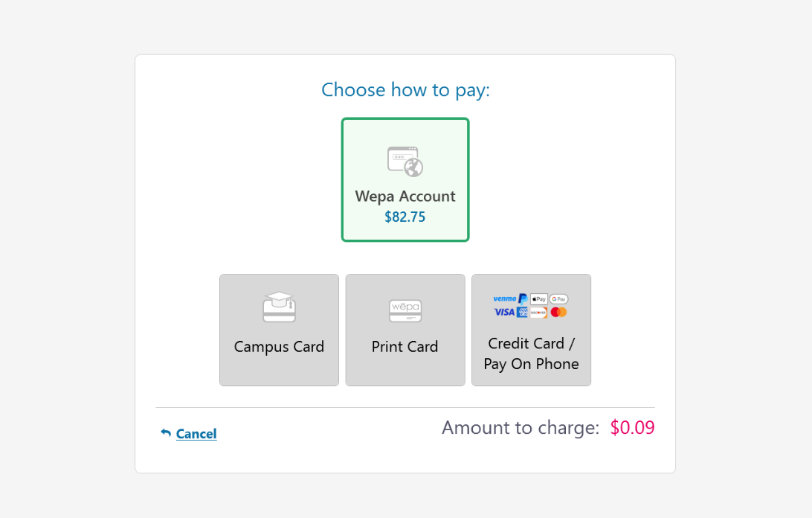Click the $82.75 account balance
Viewport: 812px width, 518px height.
tap(405, 217)
